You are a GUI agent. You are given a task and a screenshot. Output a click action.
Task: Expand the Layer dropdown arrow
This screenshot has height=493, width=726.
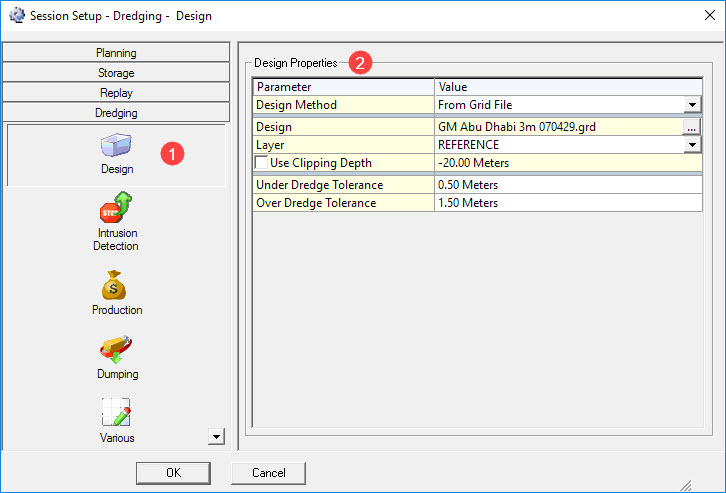[x=692, y=145]
